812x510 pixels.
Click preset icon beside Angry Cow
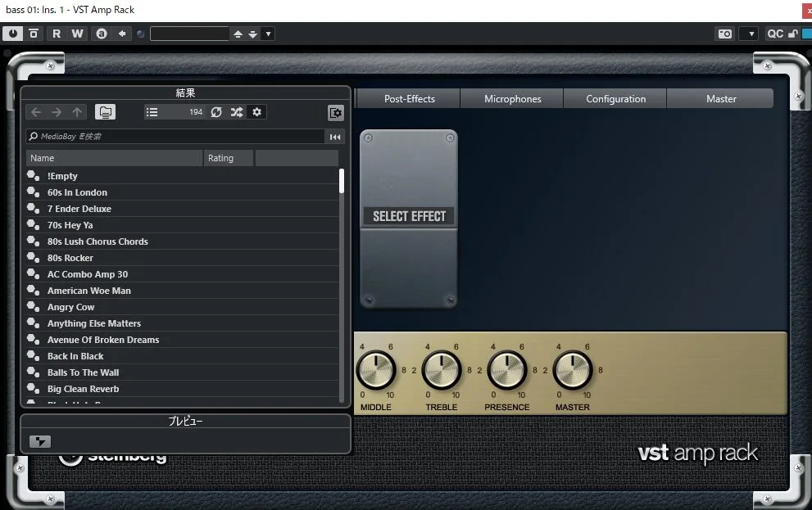point(33,307)
